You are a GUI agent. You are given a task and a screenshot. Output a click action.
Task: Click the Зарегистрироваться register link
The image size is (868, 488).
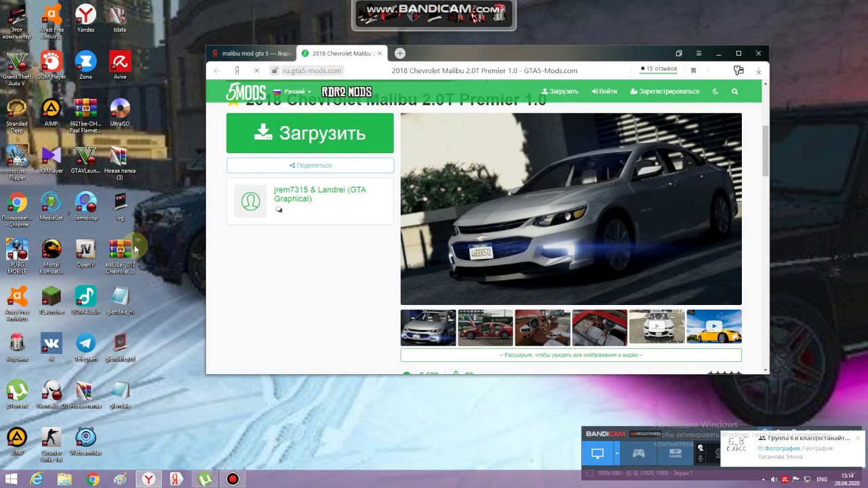click(x=665, y=91)
